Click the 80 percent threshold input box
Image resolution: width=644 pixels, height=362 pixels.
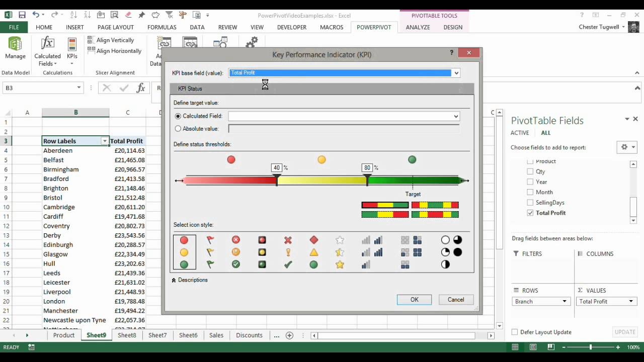[x=367, y=168]
